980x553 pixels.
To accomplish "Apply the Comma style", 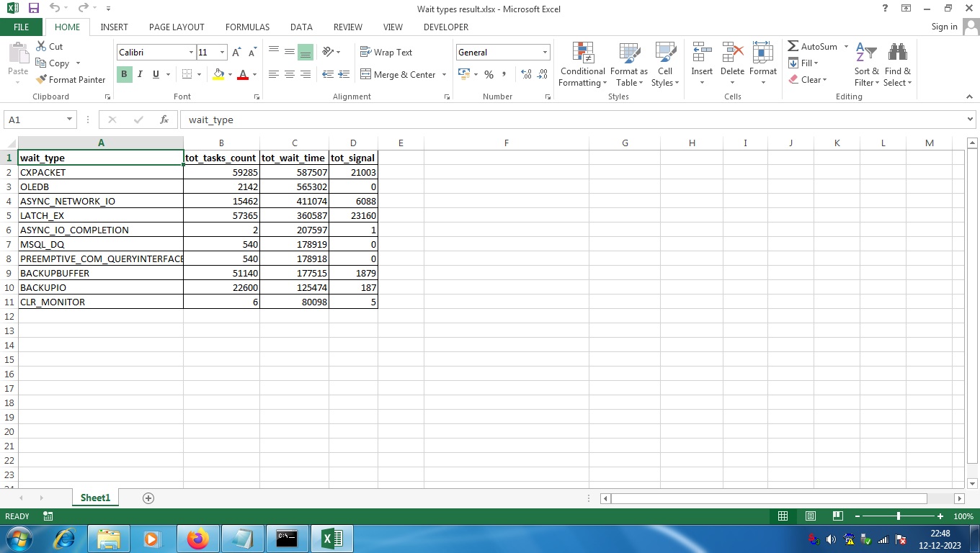I will pyautogui.click(x=504, y=74).
